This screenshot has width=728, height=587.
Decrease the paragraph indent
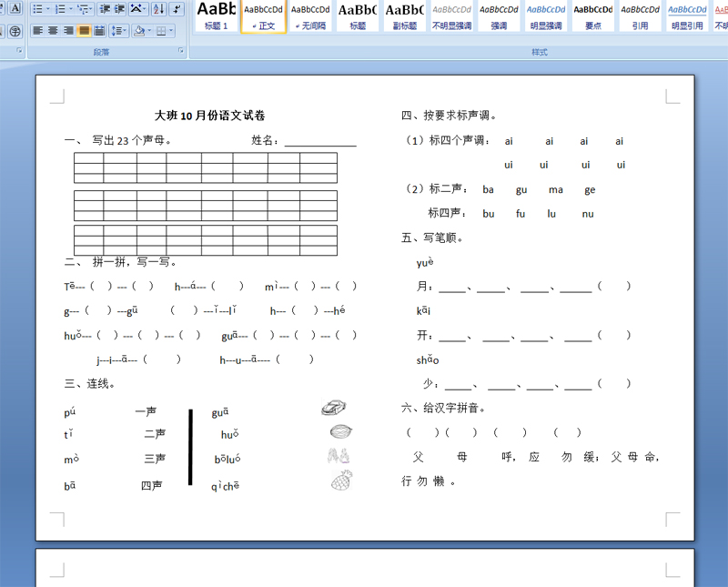[x=105, y=9]
